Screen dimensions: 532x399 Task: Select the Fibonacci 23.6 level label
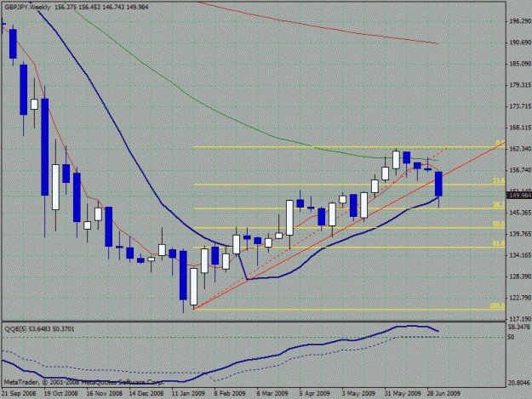(499, 180)
